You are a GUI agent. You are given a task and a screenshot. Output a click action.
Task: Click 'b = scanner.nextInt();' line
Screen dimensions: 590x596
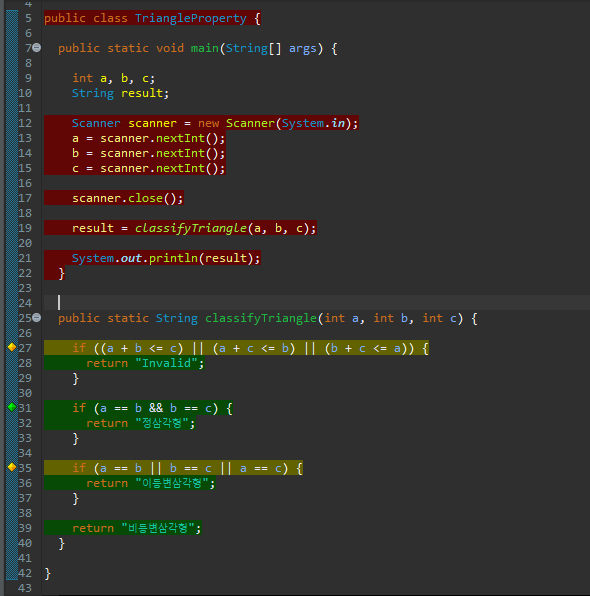coord(149,153)
